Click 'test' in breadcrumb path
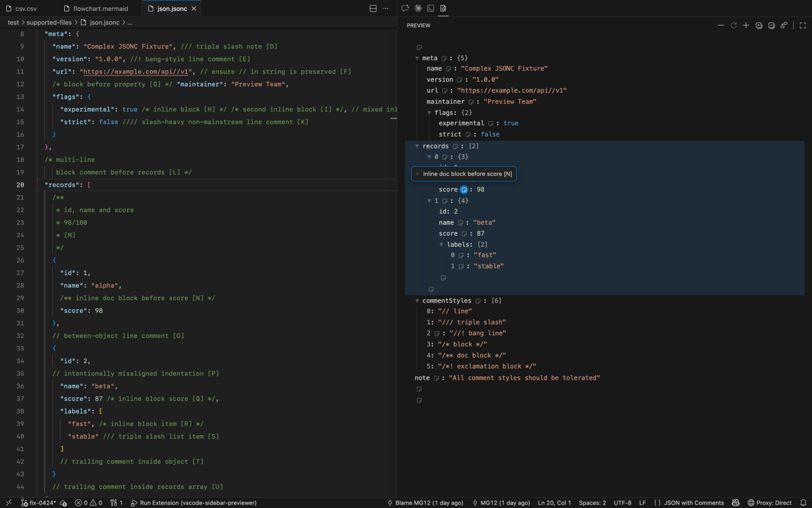 click(x=13, y=22)
